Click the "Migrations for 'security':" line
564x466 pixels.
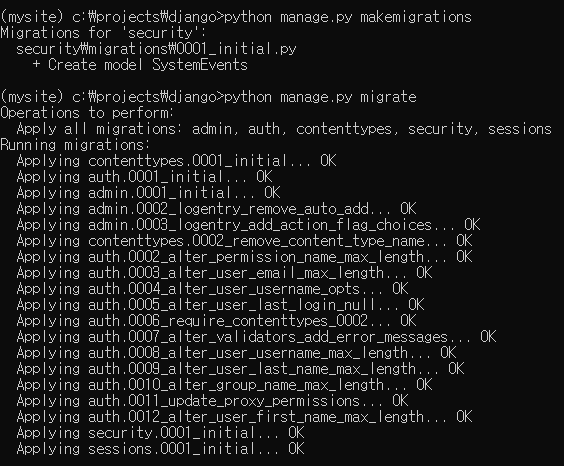[103, 33]
